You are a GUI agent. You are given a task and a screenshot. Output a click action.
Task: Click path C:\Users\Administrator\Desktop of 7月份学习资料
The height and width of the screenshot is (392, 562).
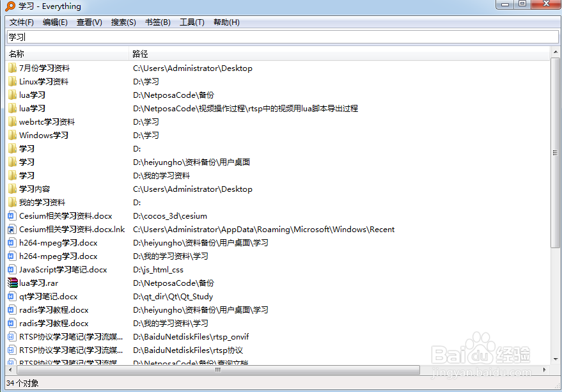(x=192, y=68)
